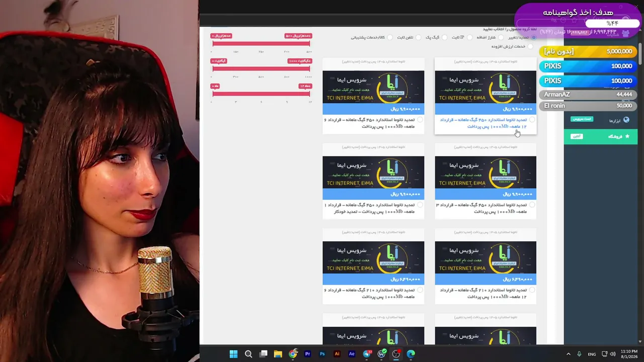Open Microsoft Edge from the taskbar

point(411,354)
